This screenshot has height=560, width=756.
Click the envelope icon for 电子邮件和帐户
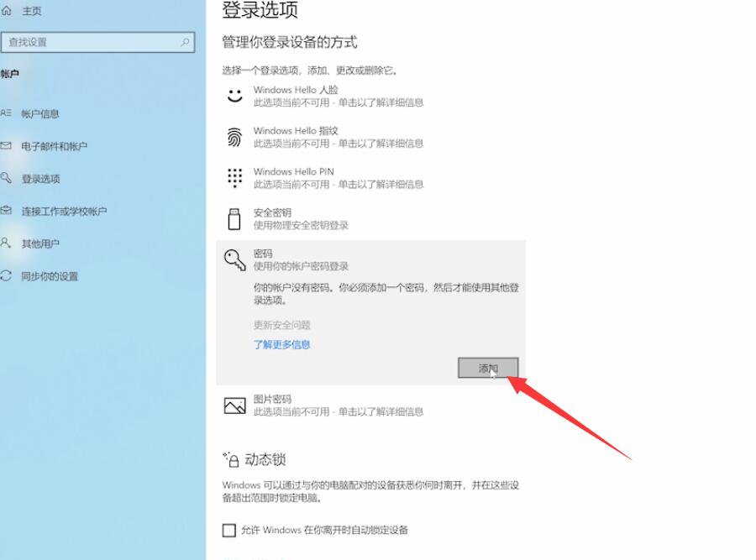tap(6, 145)
